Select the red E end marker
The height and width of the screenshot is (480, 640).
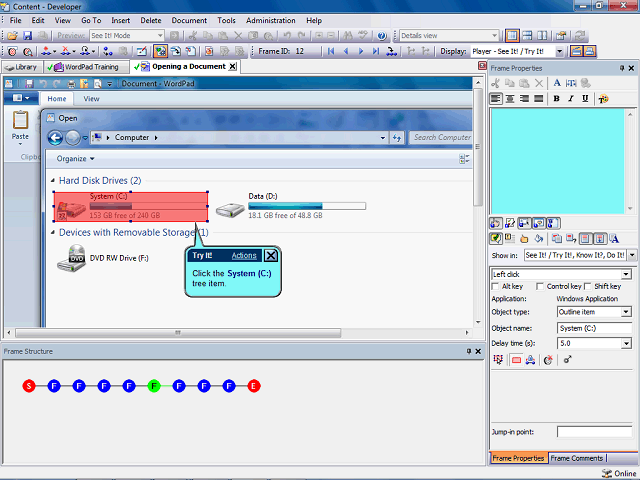point(254,386)
